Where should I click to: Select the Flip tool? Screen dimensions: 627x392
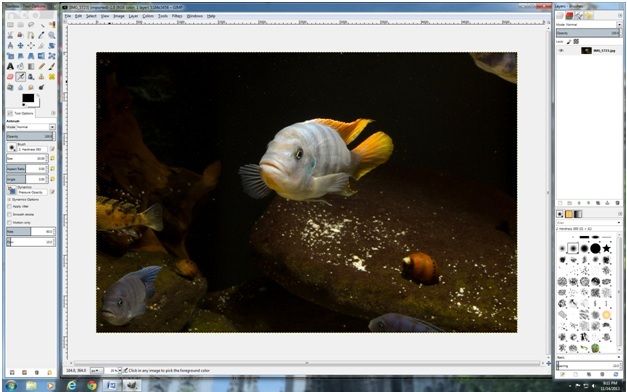tap(41, 56)
